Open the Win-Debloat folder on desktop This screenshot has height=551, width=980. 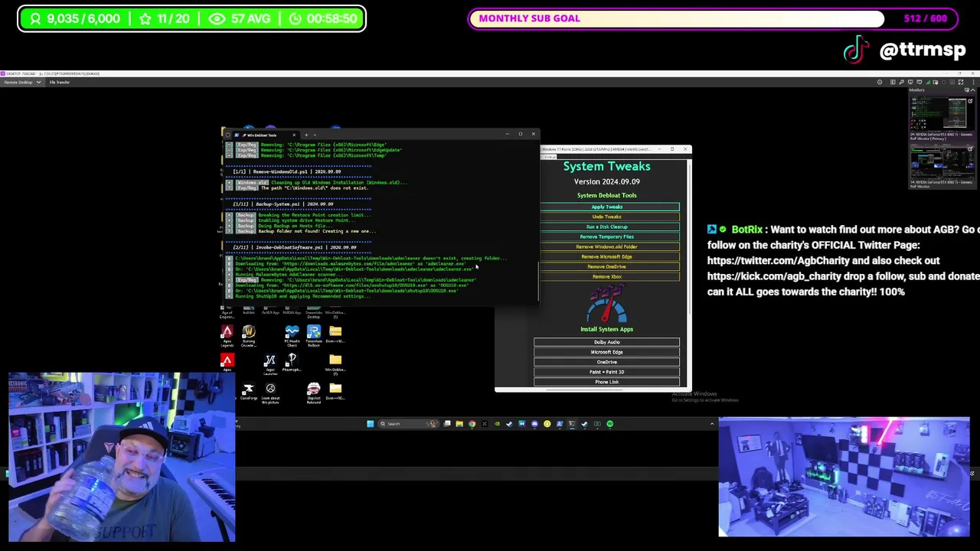pos(335,364)
